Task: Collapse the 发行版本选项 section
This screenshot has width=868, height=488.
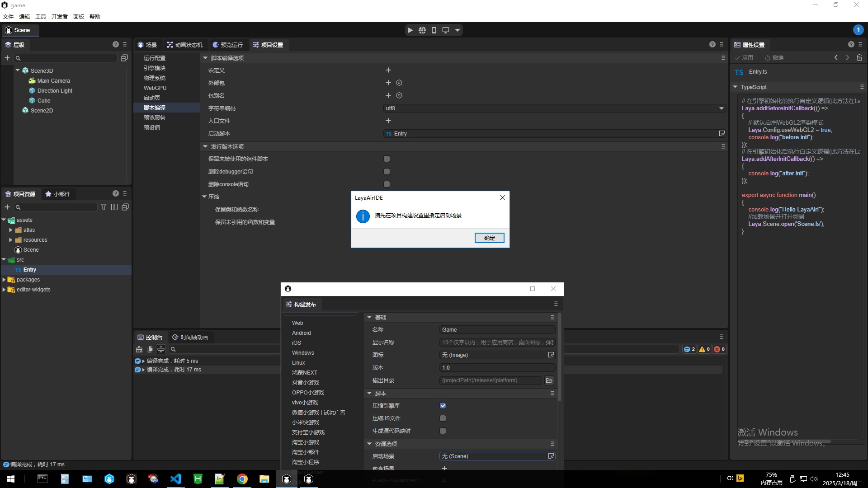Action: coord(205,146)
